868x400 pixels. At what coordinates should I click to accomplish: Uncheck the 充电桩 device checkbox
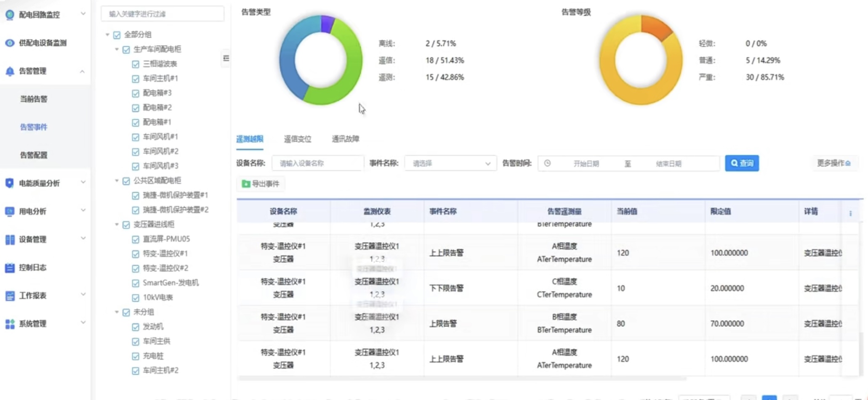(135, 356)
